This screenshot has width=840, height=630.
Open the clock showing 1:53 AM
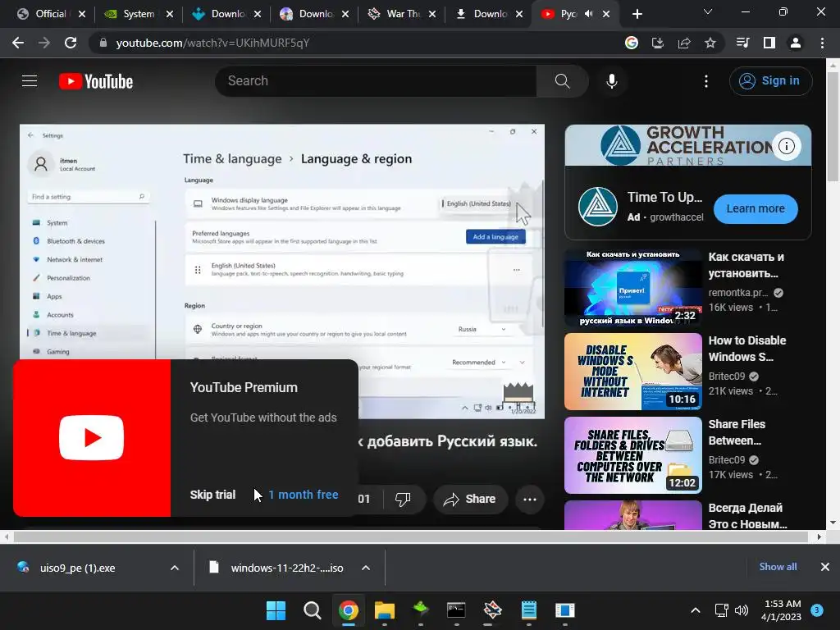[781, 610]
